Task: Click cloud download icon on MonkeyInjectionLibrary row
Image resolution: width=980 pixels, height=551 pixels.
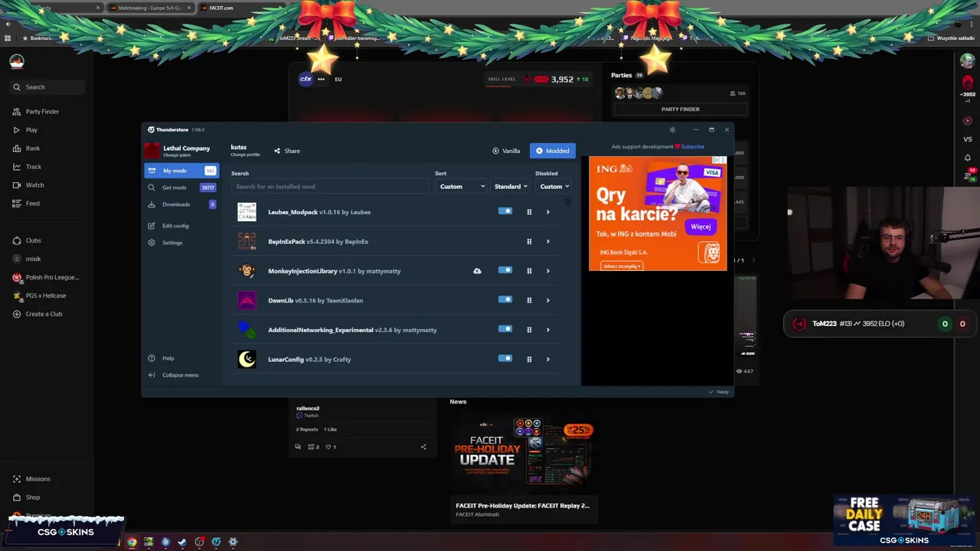Action: coord(477,271)
